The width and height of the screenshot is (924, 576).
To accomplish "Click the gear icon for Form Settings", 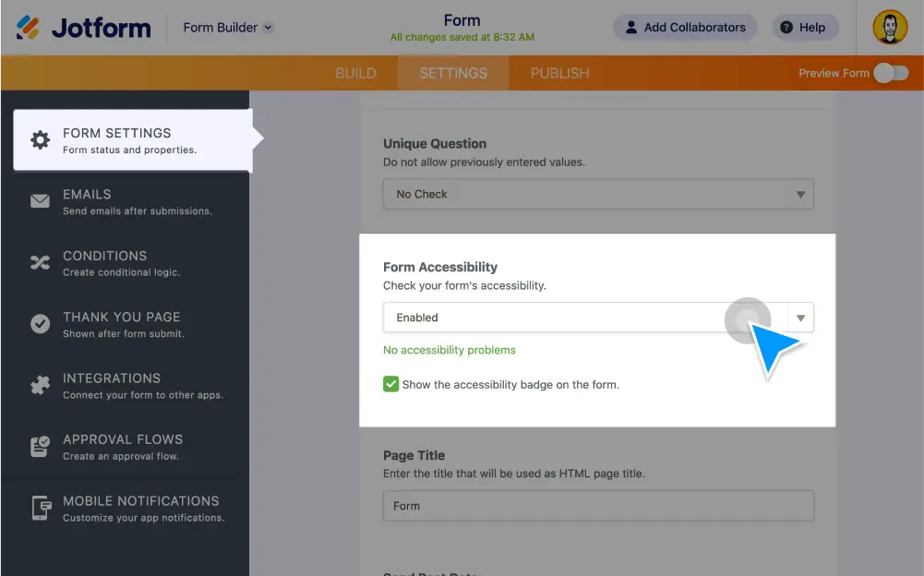I will click(x=40, y=139).
